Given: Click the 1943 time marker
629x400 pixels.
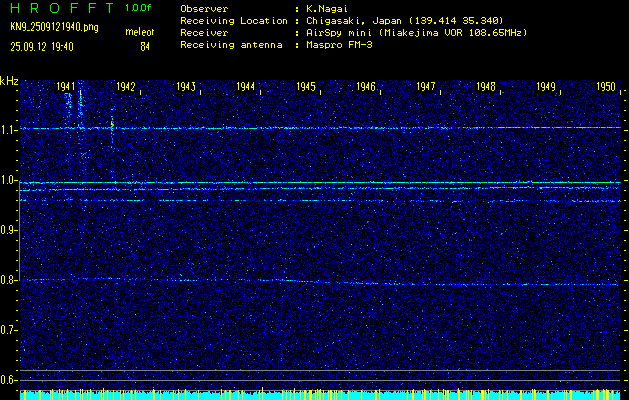Looking at the screenshot, I should 186,87.
